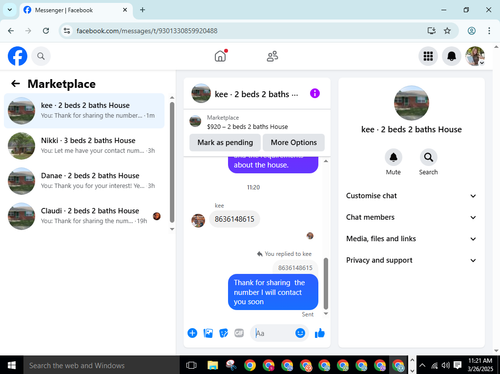Screen dimensions: 500x374
Task: Click More Options button
Action: click(x=294, y=142)
